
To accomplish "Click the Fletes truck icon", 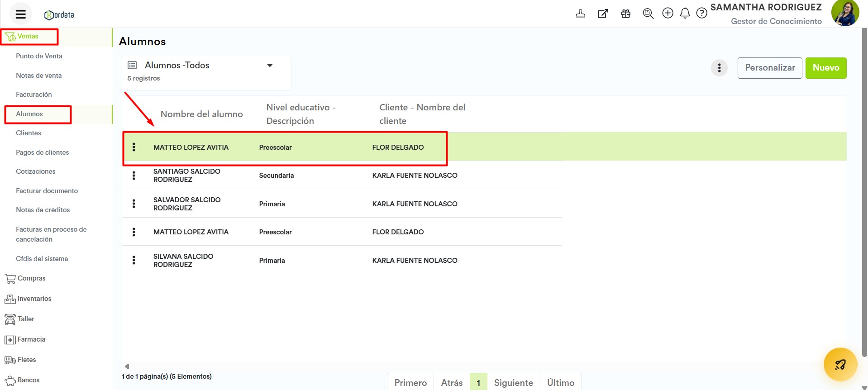I will pyautogui.click(x=10, y=360).
